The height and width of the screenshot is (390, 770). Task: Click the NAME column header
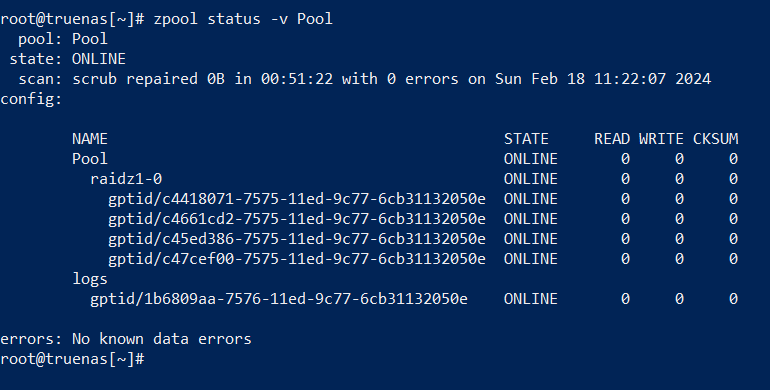point(89,139)
